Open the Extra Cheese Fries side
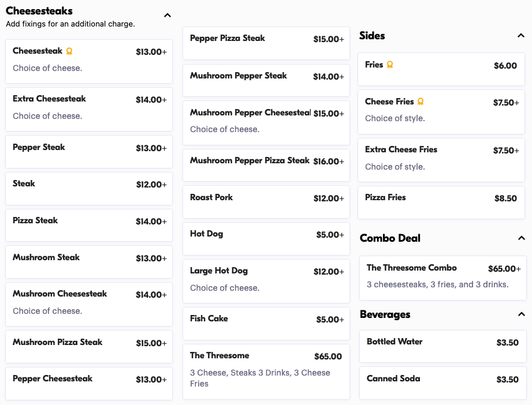This screenshot has height=405, width=532. tap(441, 160)
